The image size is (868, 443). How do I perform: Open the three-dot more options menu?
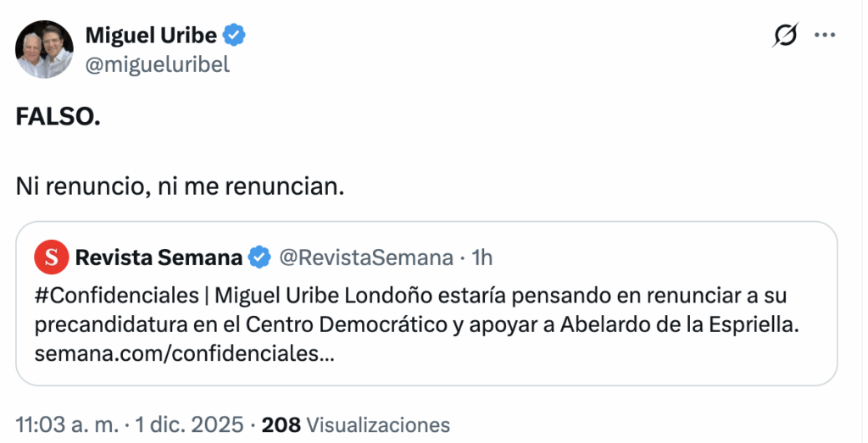click(x=825, y=36)
